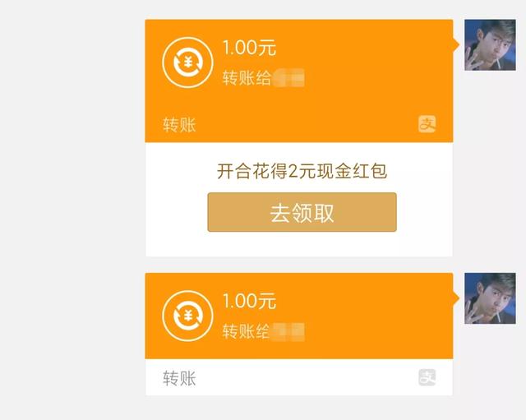Select the first 转账给 recipient text

pyautogui.click(x=247, y=78)
